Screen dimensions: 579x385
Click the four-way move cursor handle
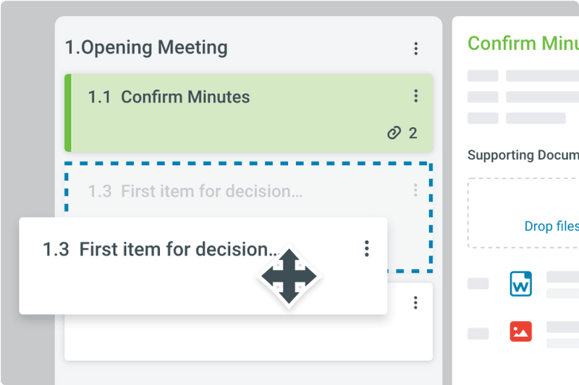[289, 276]
